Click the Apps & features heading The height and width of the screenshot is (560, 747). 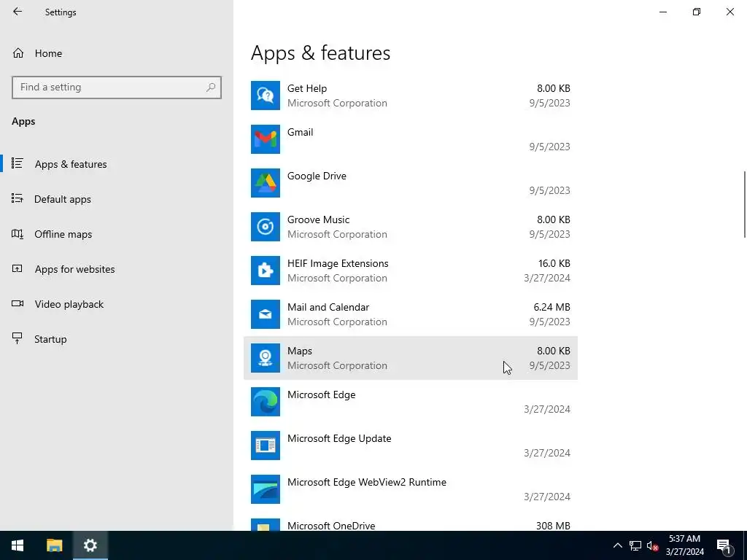coord(321,52)
